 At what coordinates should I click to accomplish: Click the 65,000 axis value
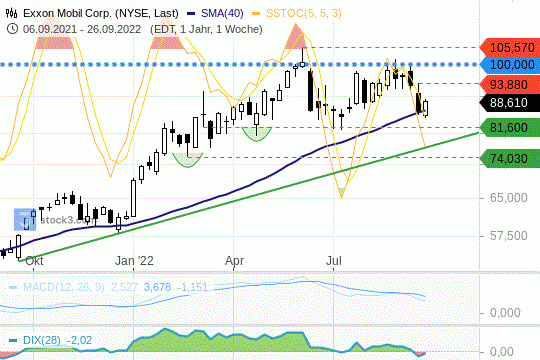pyautogui.click(x=509, y=198)
